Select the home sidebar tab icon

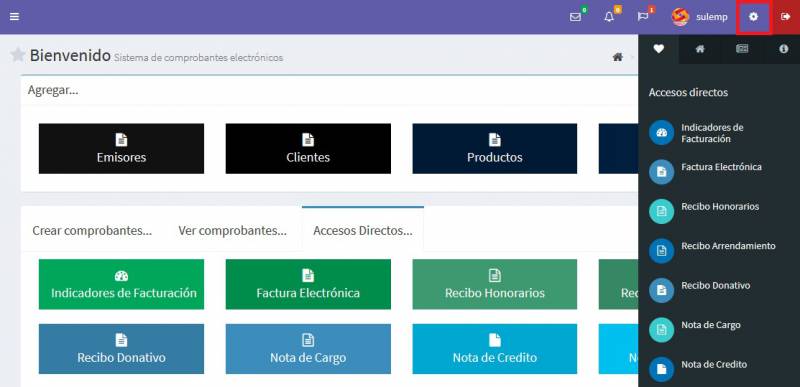click(x=700, y=49)
